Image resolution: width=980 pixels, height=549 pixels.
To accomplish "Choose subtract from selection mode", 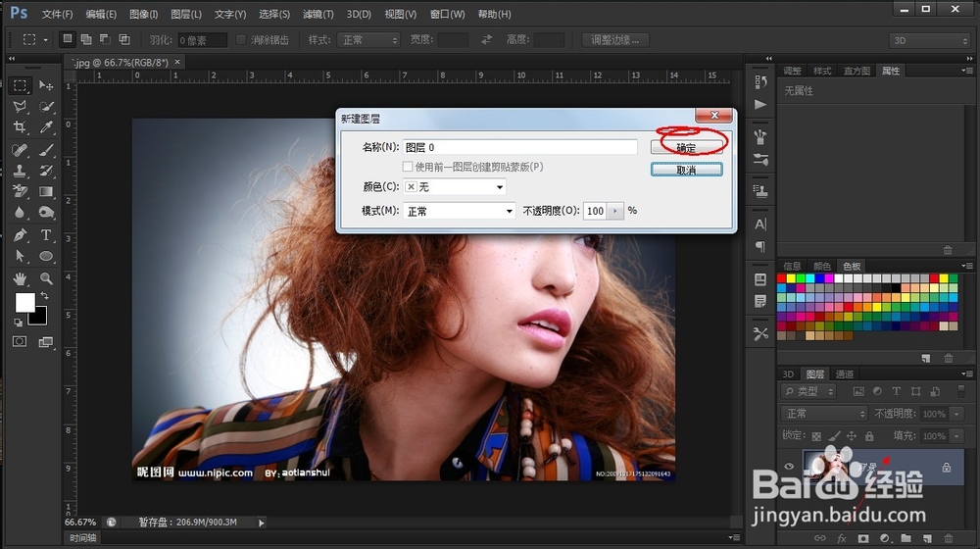I will coord(105,39).
